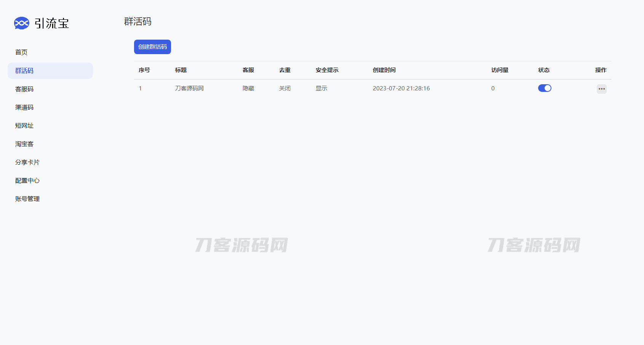Click the 引流宝 logo icon
Image resolution: width=644 pixels, height=345 pixels.
(22, 23)
